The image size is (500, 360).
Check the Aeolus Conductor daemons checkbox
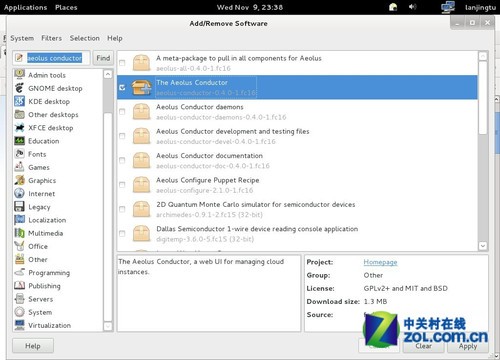pos(122,112)
